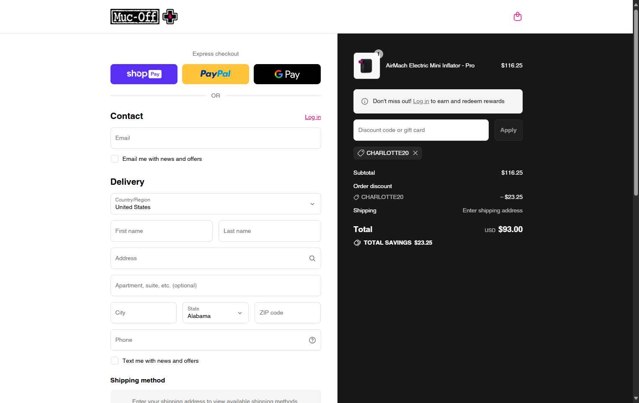
Task: Pay with Google Pay express checkout
Action: (x=287, y=74)
